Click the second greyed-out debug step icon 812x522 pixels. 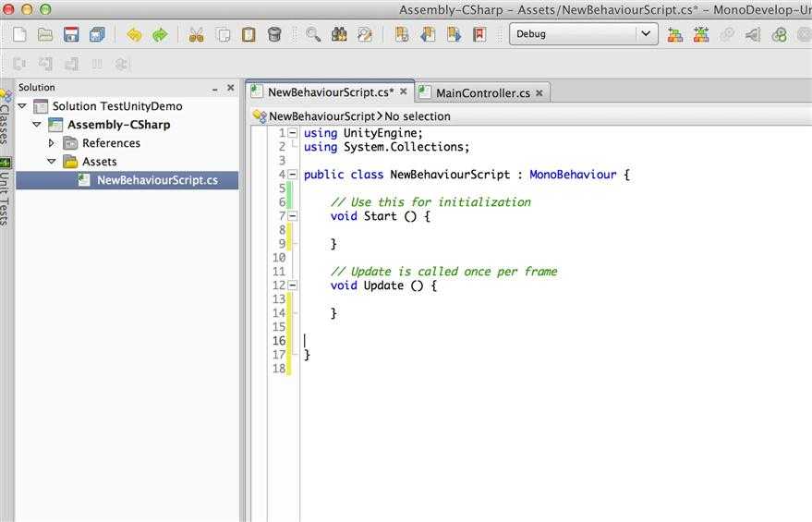tap(45, 64)
